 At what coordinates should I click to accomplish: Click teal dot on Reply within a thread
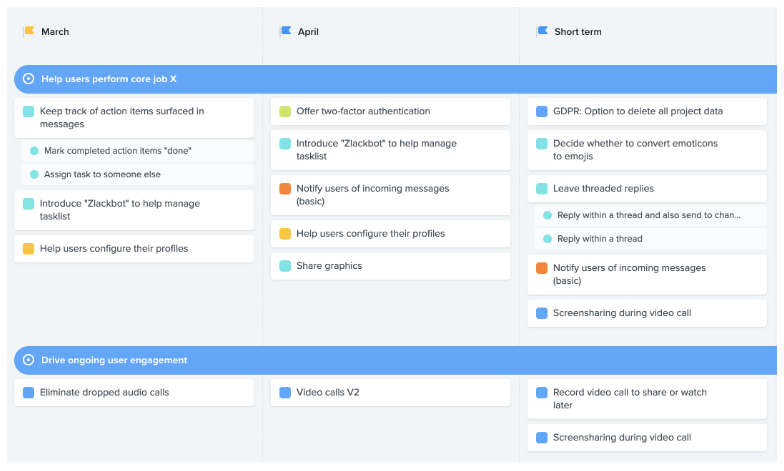(548, 238)
